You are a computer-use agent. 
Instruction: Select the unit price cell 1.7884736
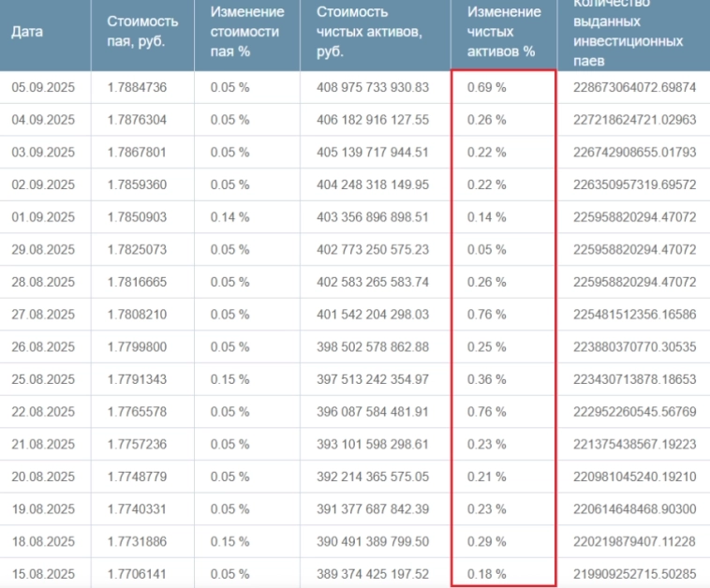(x=140, y=87)
